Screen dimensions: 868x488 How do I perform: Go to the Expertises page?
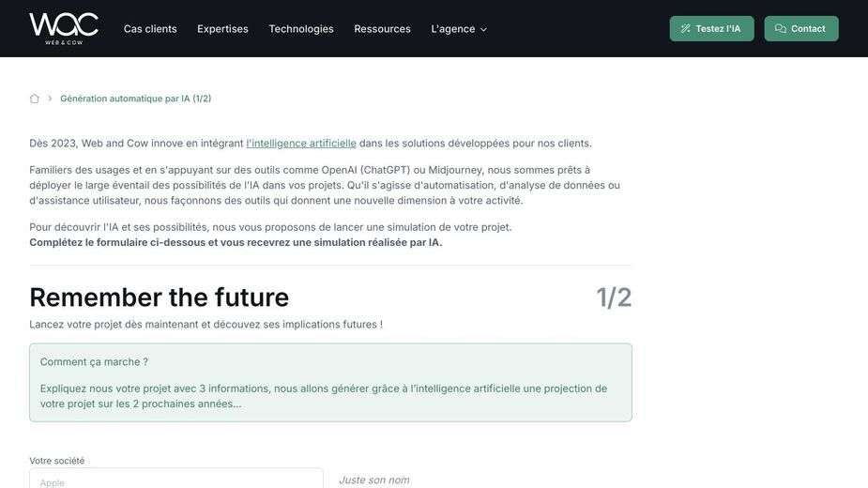pos(222,29)
